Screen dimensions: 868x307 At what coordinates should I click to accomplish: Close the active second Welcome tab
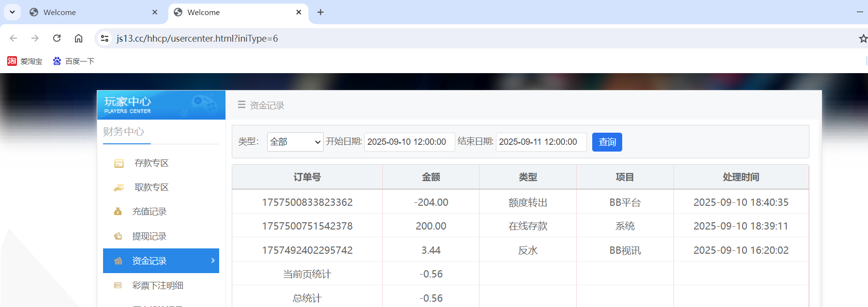point(299,13)
